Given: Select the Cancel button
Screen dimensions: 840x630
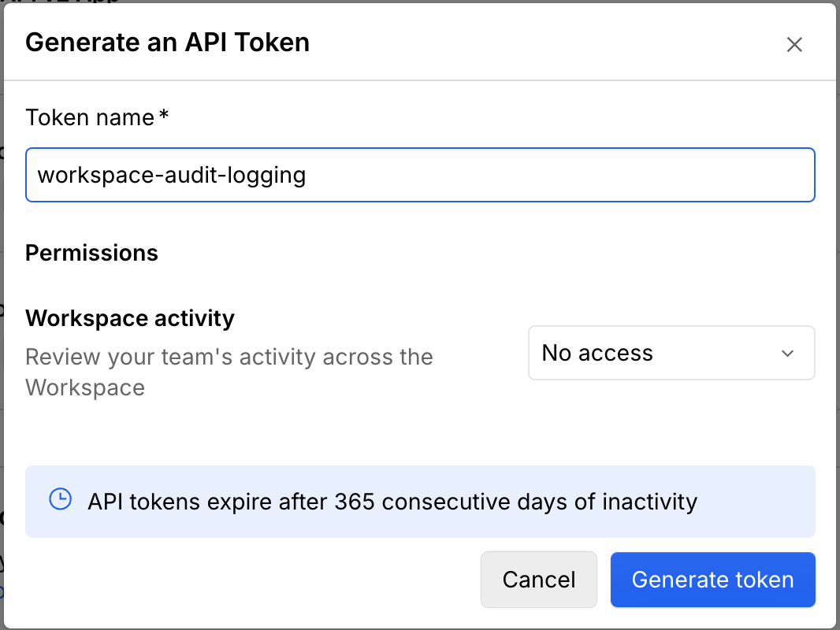Looking at the screenshot, I should pos(538,580).
